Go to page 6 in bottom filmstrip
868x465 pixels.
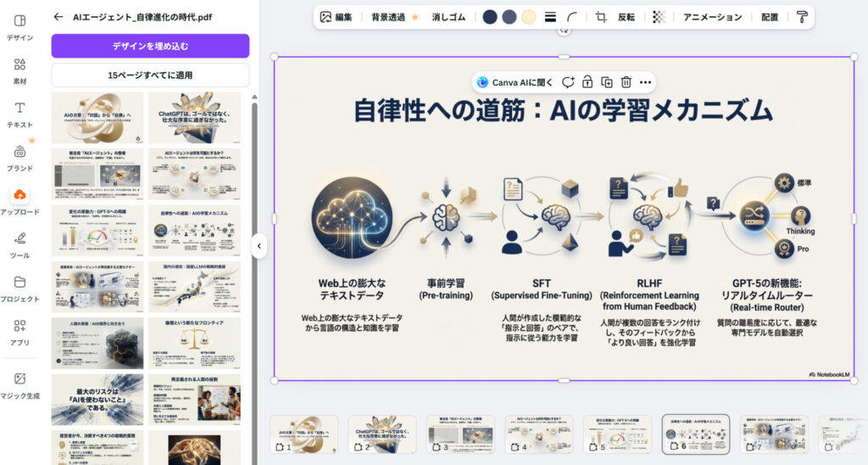click(x=696, y=434)
